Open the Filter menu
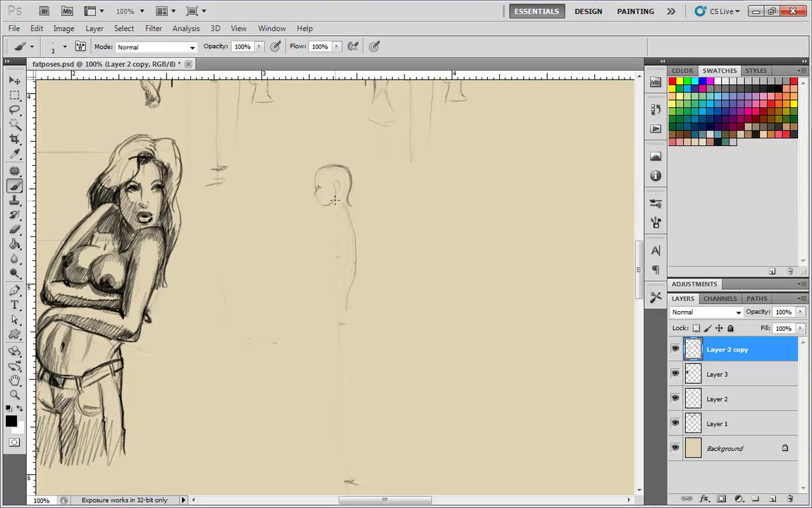The image size is (812, 508). pyautogui.click(x=154, y=28)
